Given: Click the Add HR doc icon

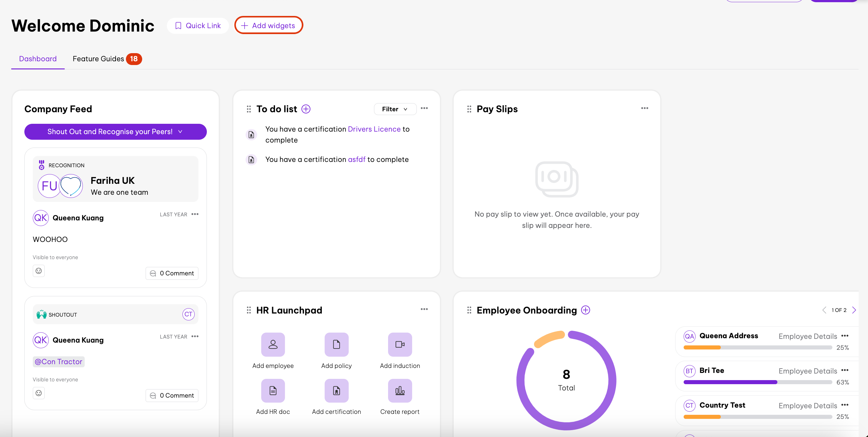Looking at the screenshot, I should tap(272, 390).
